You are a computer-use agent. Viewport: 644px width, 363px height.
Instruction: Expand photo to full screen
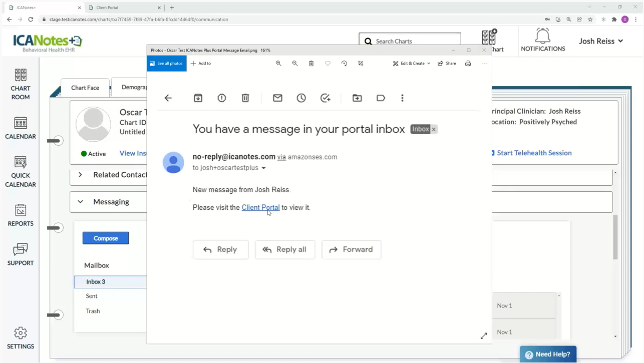pos(484,336)
